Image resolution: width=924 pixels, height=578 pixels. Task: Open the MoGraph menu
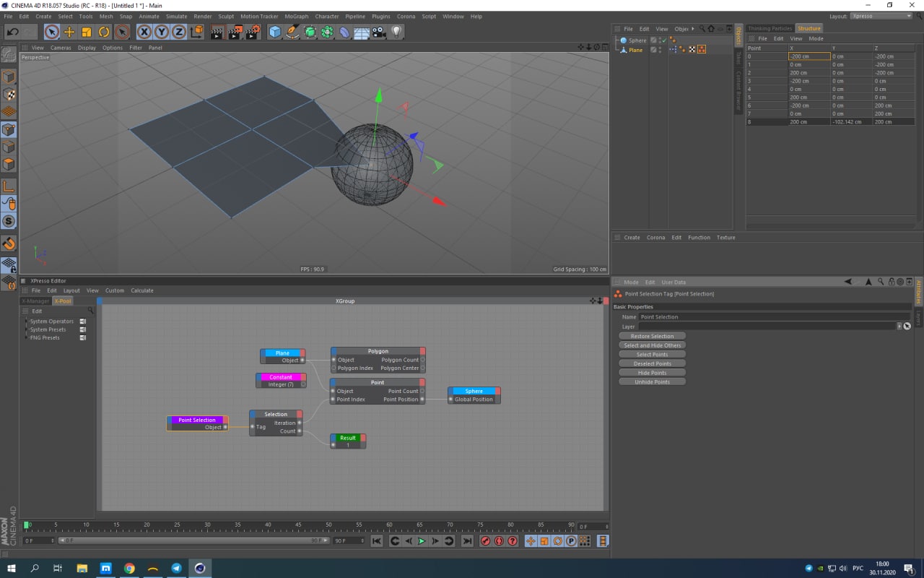(x=296, y=16)
